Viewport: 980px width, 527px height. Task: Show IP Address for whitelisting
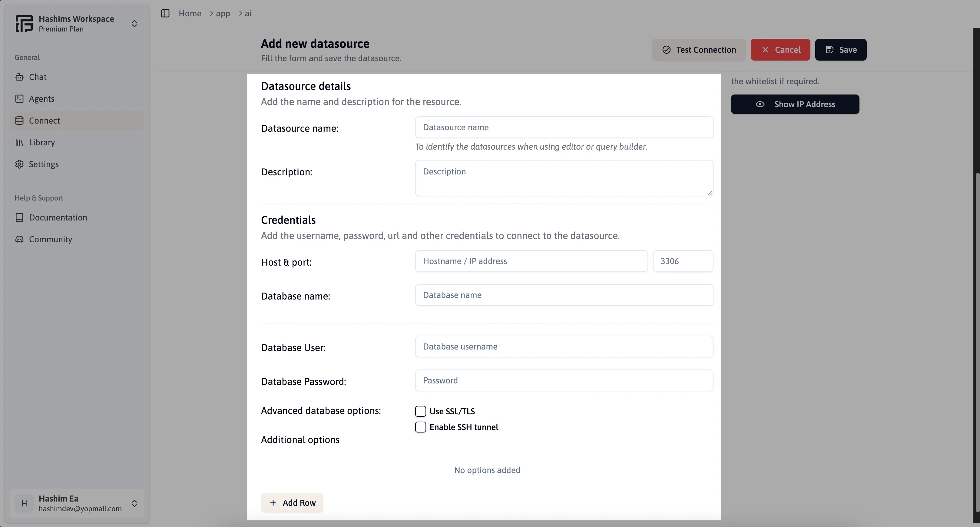pos(795,104)
